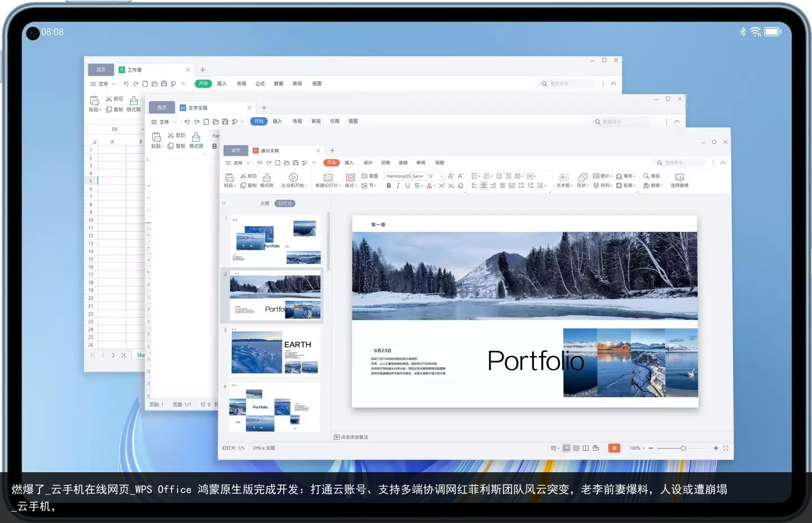Switch to reading view in status bar

click(x=586, y=448)
